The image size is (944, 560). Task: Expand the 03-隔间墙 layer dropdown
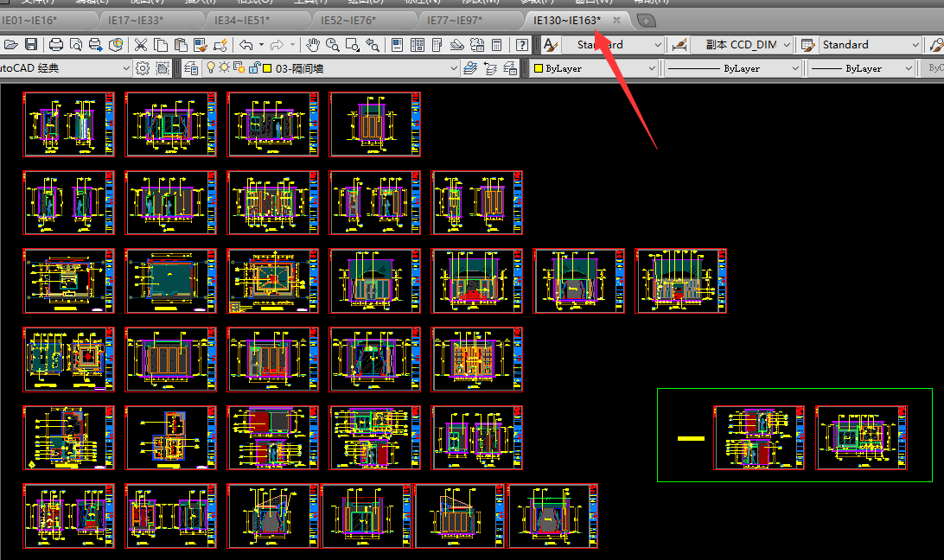[x=453, y=68]
